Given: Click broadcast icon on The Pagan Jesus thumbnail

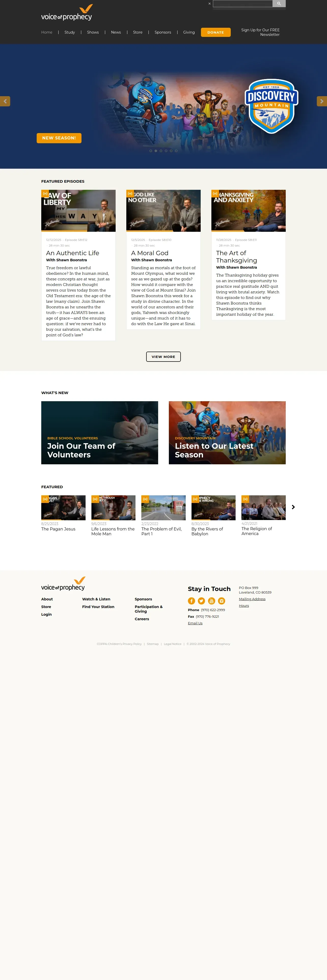Looking at the screenshot, I should (x=45, y=499).
